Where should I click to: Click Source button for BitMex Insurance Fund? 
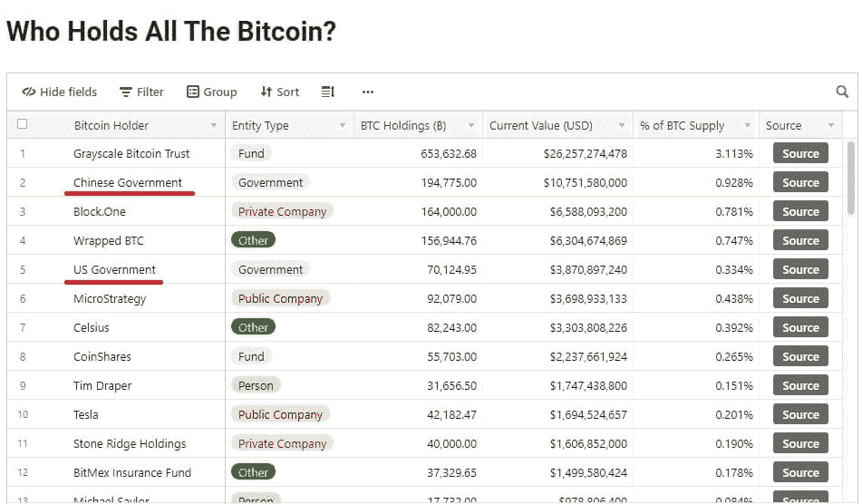click(x=800, y=472)
